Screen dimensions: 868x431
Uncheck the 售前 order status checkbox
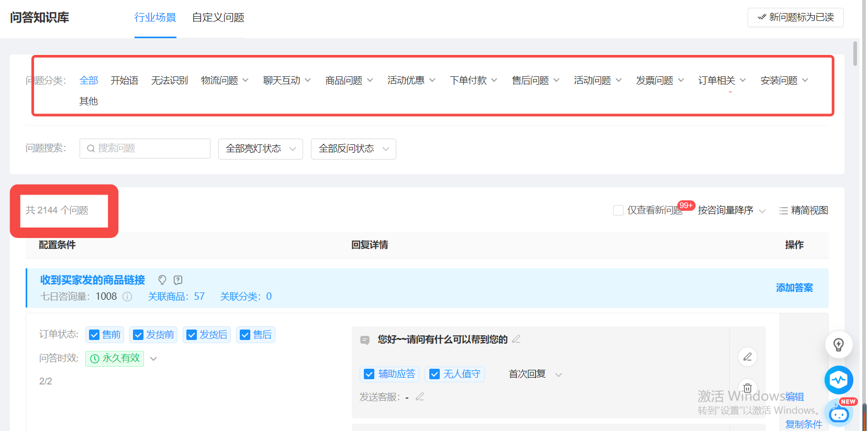pyautogui.click(x=94, y=335)
